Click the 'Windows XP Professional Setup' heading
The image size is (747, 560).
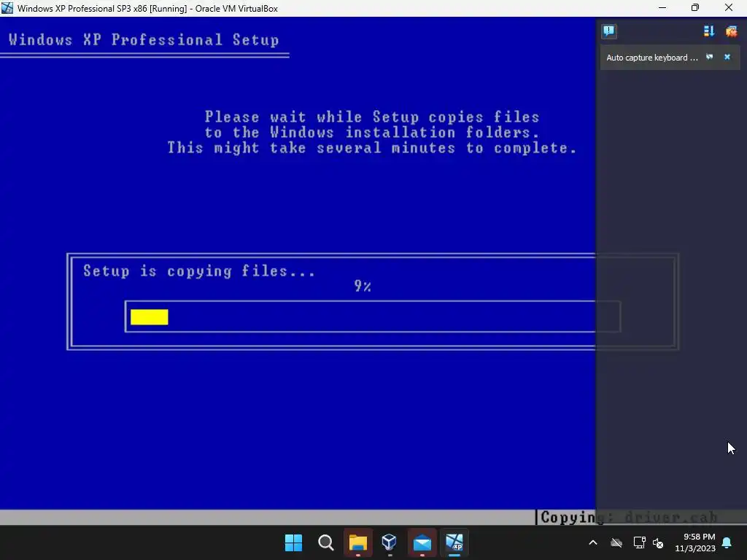(x=144, y=39)
